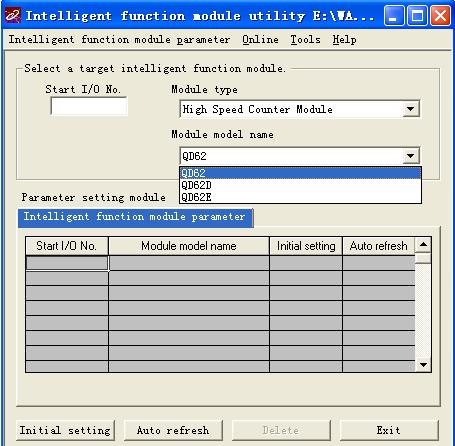Expand the Module type dropdown arrow
455x446 pixels.
pos(410,109)
